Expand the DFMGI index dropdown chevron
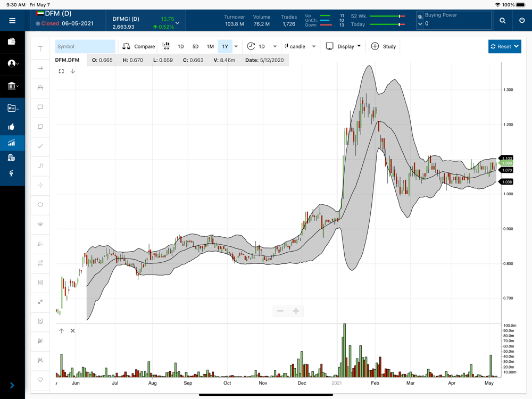 (x=177, y=23)
